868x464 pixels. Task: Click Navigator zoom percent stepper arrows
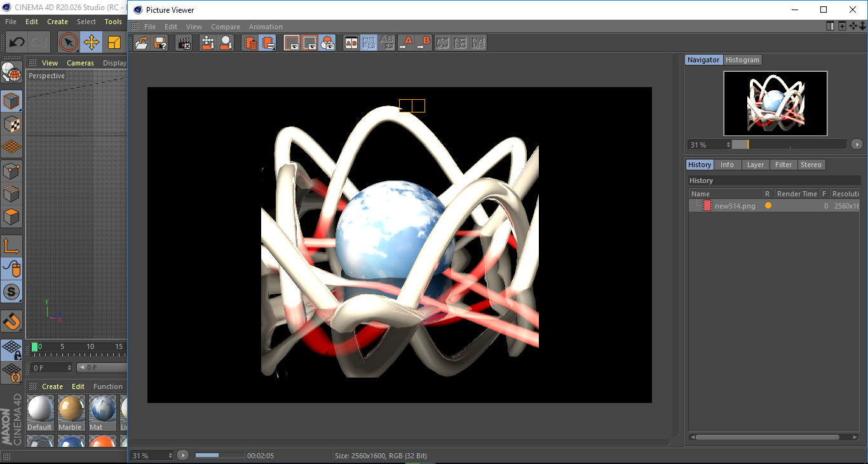(x=729, y=145)
